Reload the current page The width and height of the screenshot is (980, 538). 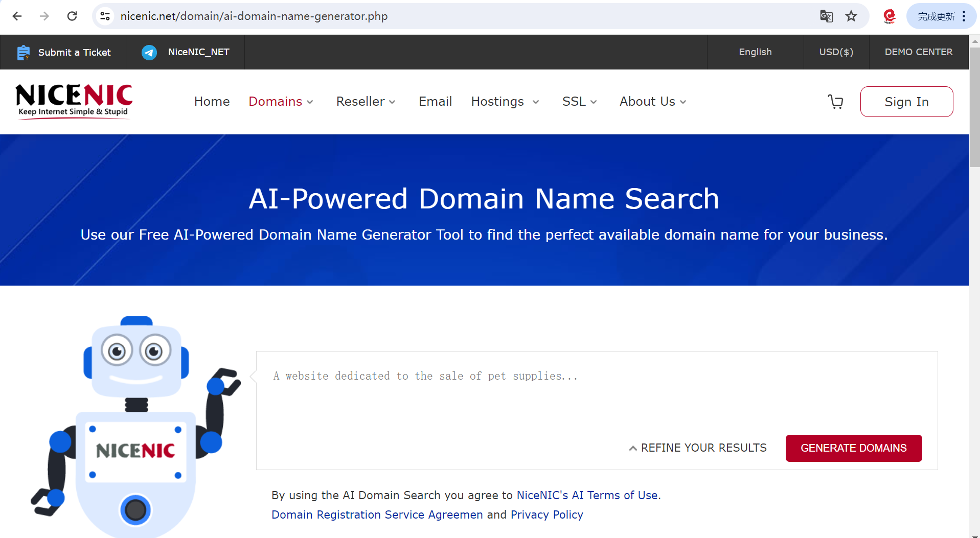point(72,16)
